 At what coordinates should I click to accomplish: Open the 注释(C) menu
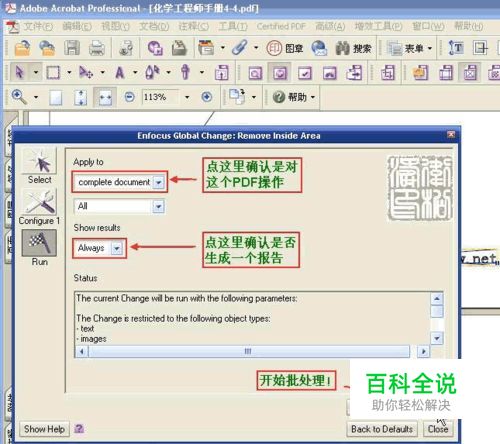click(x=194, y=26)
